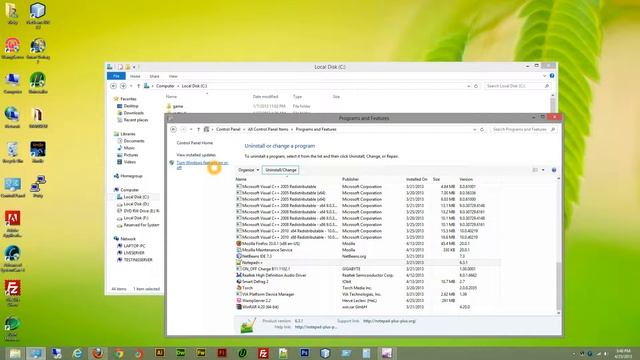Open Home tab in Local Disk window
Image resolution: width=640 pixels, height=360 pixels.
coord(135,76)
